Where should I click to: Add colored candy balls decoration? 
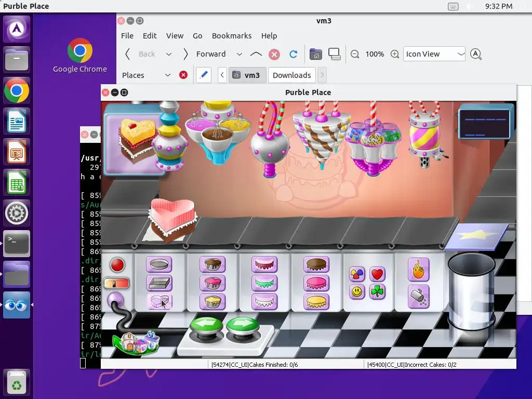pyautogui.click(x=357, y=274)
